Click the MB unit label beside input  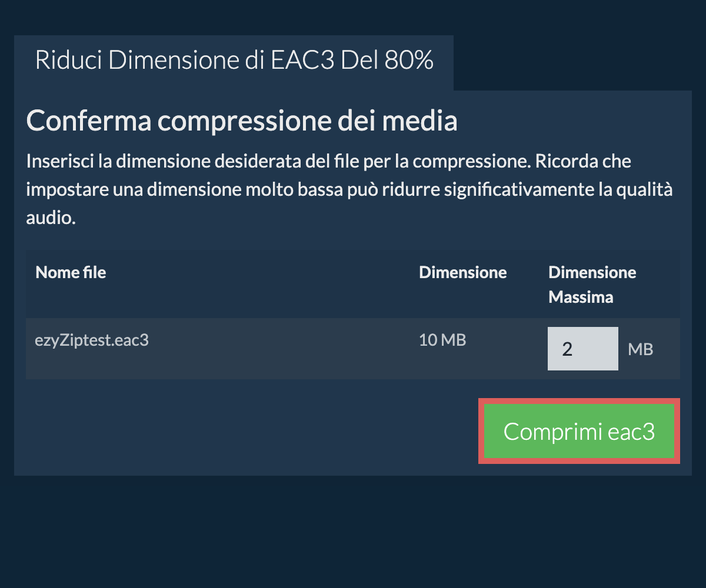click(x=641, y=349)
